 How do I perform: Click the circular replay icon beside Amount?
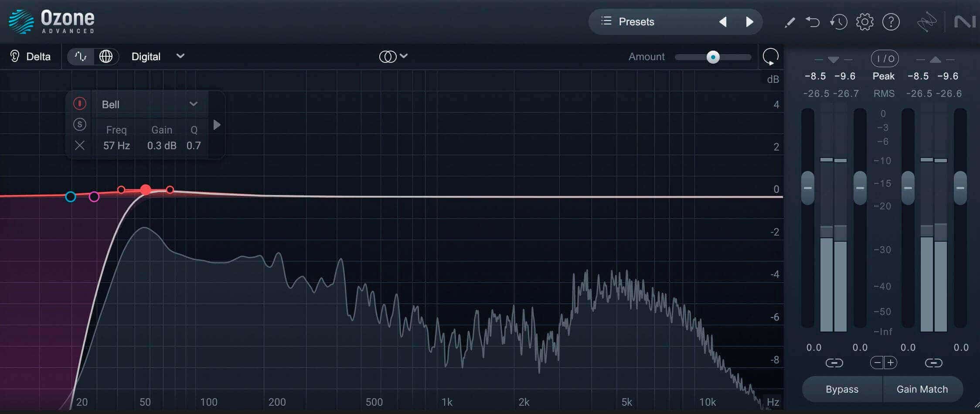(770, 57)
